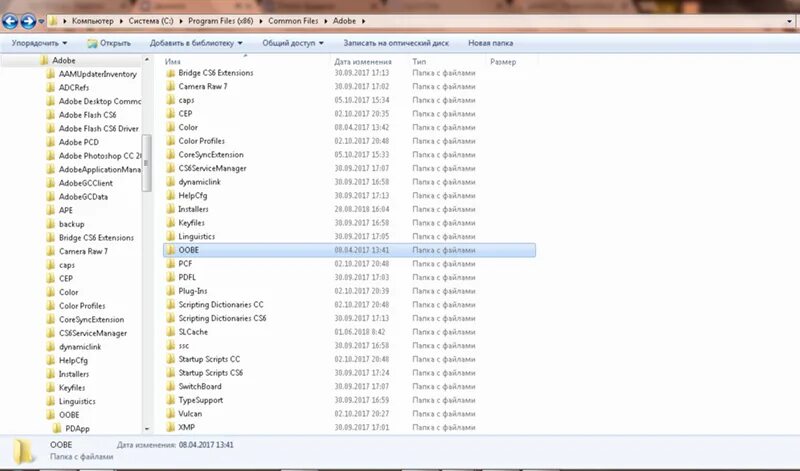This screenshot has height=471, width=800.
Task: Select Scripting Dictionaries CC folder name
Action: (221, 305)
